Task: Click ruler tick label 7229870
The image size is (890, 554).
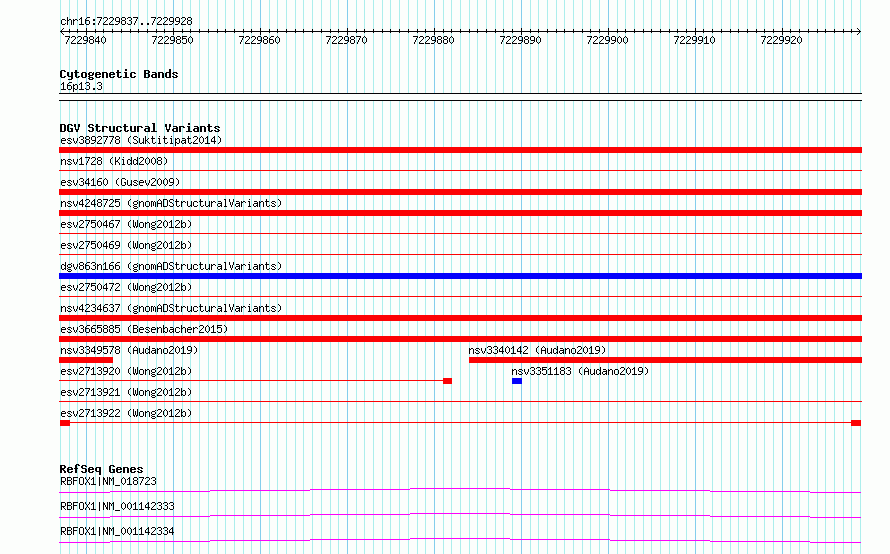Action: [x=346, y=40]
